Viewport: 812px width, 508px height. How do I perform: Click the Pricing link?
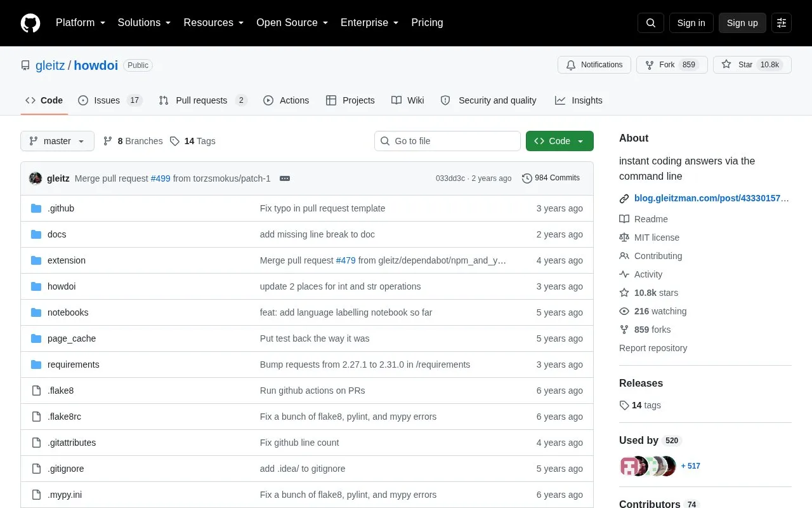pos(427,23)
